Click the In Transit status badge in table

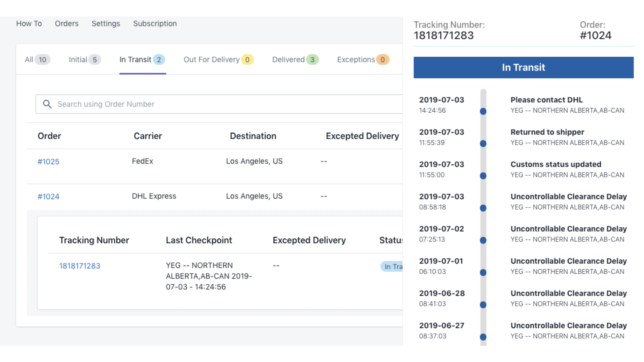click(x=392, y=266)
